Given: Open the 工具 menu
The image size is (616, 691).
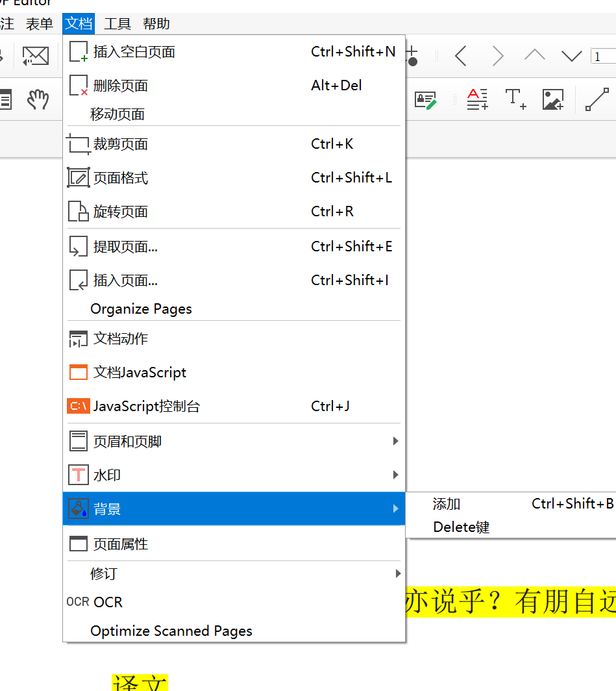Looking at the screenshot, I should click(117, 23).
